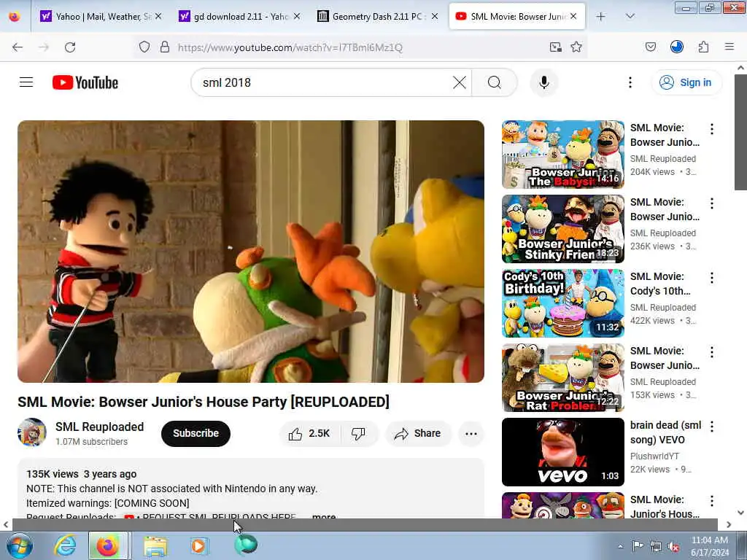This screenshot has width=747, height=560.
Task: Open Bowser Junior's Stinky Friend thumbnail
Action: pyautogui.click(x=562, y=228)
